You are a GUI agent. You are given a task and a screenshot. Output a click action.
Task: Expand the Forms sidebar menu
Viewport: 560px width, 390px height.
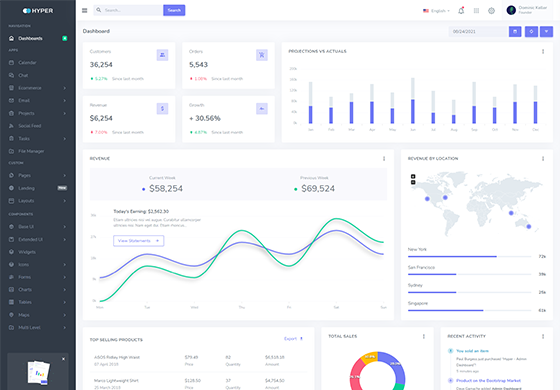[38, 277]
